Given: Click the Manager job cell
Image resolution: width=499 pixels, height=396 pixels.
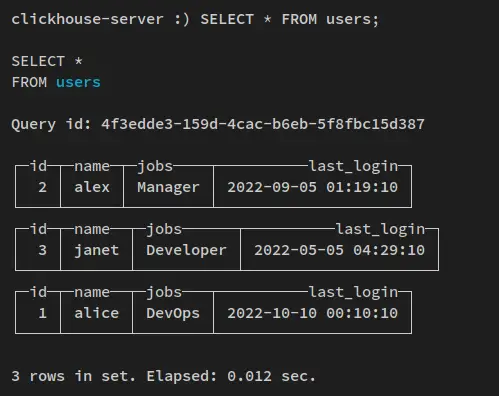Looking at the screenshot, I should 168,187.
